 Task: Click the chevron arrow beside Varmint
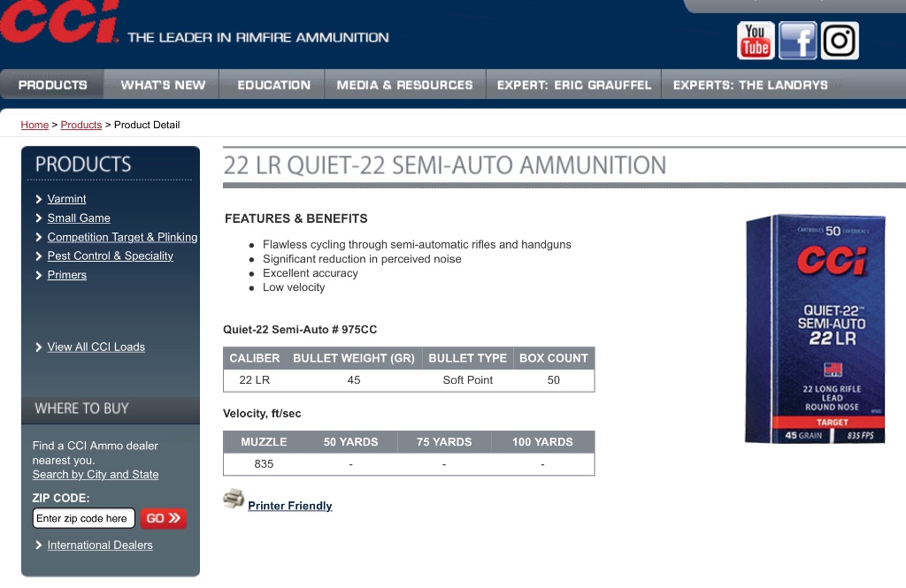click(x=39, y=199)
